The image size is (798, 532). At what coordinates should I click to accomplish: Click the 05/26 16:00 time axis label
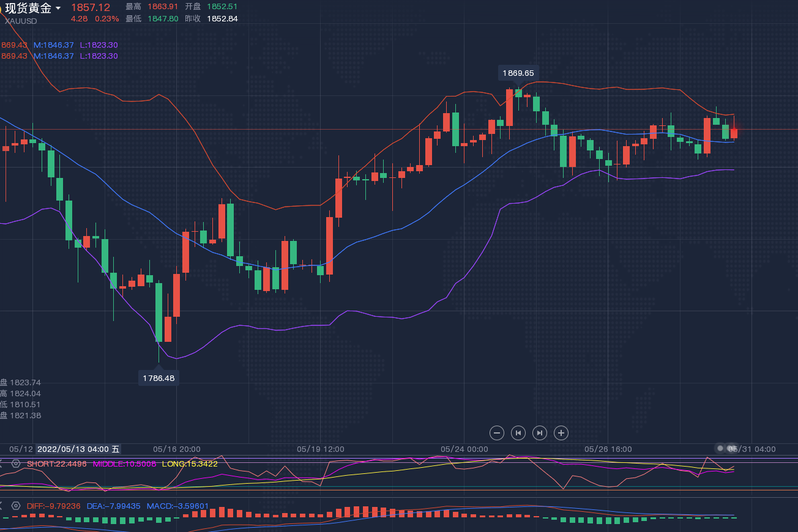(608, 449)
